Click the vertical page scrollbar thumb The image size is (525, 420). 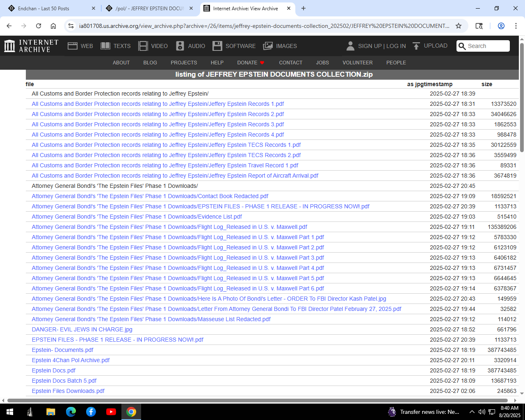coord(522,97)
